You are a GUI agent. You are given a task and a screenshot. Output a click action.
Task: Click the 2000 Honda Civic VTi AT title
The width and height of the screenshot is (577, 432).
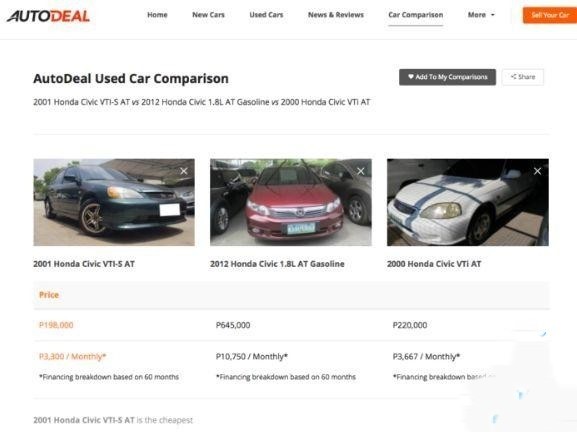pos(434,264)
